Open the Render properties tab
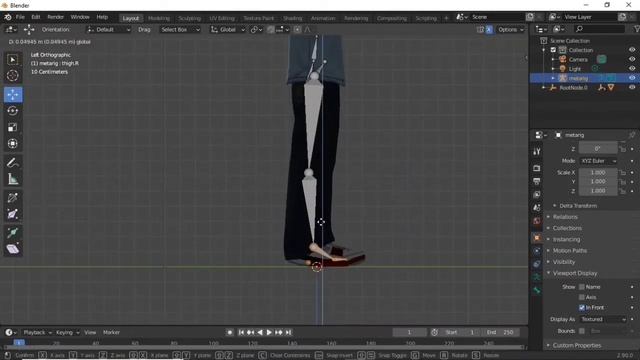 [x=537, y=168]
